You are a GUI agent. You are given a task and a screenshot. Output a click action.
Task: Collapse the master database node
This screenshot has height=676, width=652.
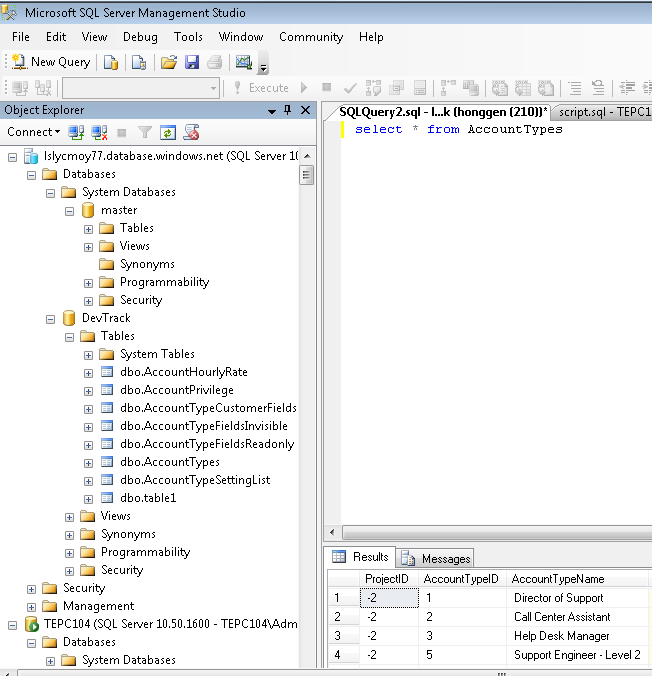pos(69,211)
